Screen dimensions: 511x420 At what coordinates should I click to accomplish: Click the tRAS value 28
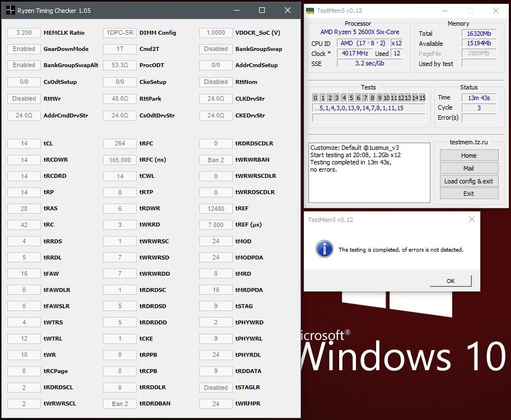[x=24, y=209]
